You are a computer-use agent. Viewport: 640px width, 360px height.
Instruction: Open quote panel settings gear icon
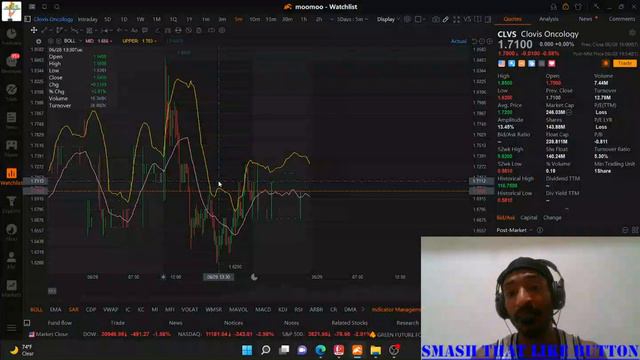pyautogui.click(x=633, y=33)
